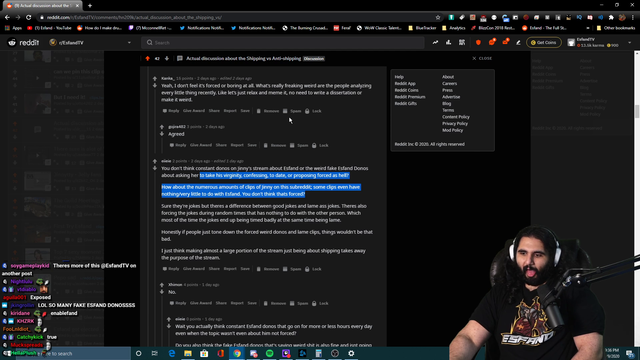Open Microsoft Store from the taskbar

[204, 353]
